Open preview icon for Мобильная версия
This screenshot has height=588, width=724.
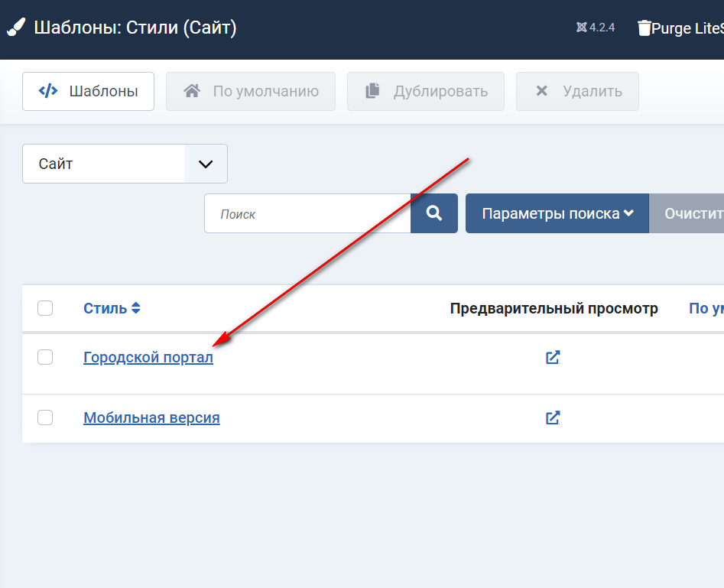coord(553,417)
